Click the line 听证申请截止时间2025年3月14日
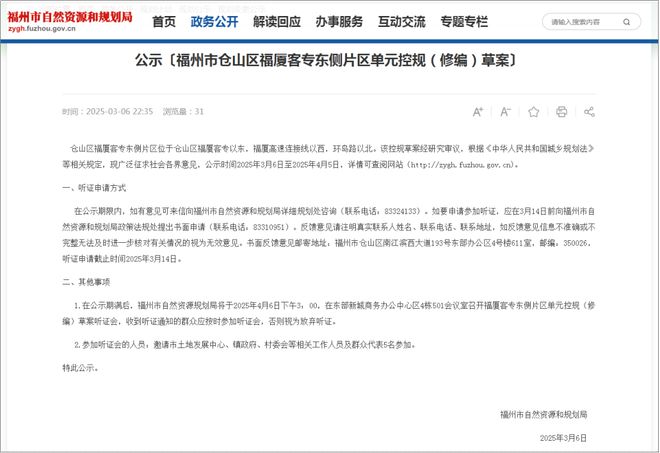 click(x=120, y=259)
